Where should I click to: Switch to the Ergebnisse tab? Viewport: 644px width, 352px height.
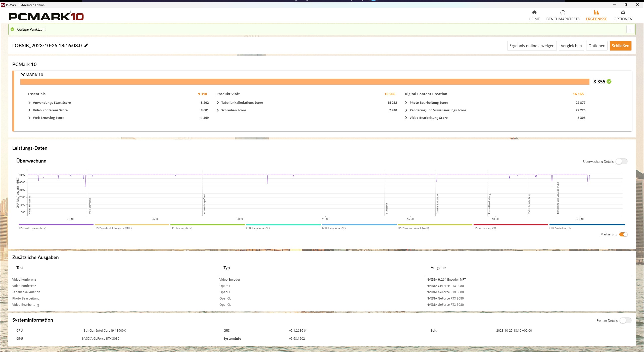(x=596, y=15)
